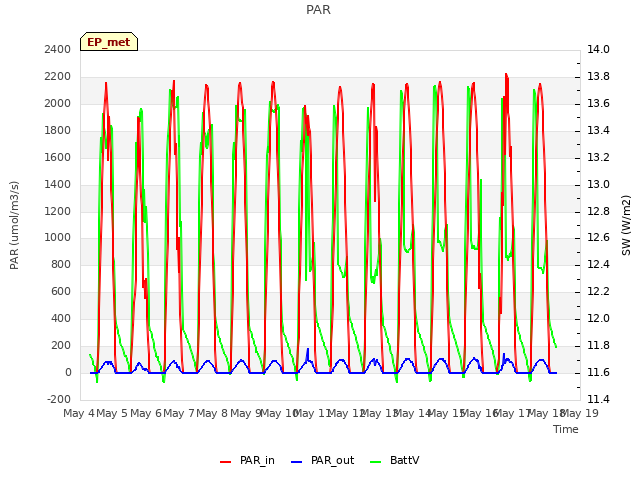Click the 2400 left axis label

coord(58,49)
